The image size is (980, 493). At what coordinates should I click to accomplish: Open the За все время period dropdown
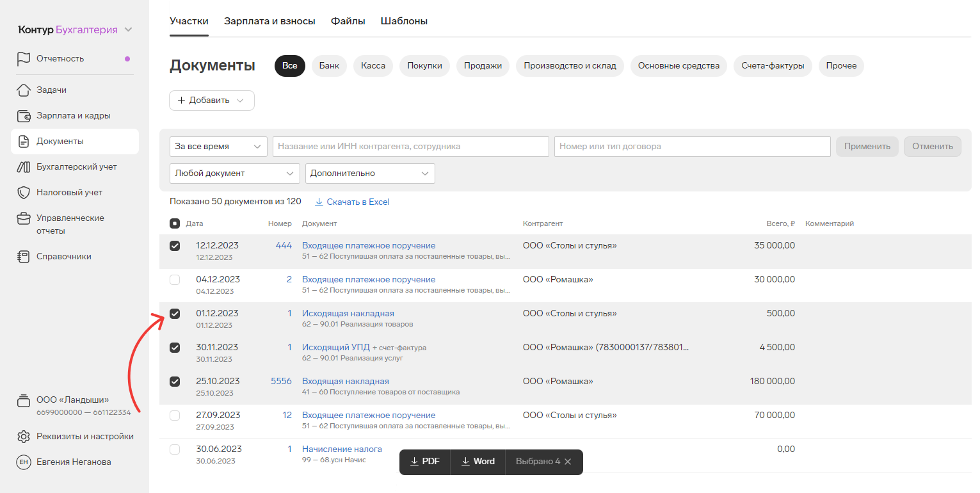219,147
